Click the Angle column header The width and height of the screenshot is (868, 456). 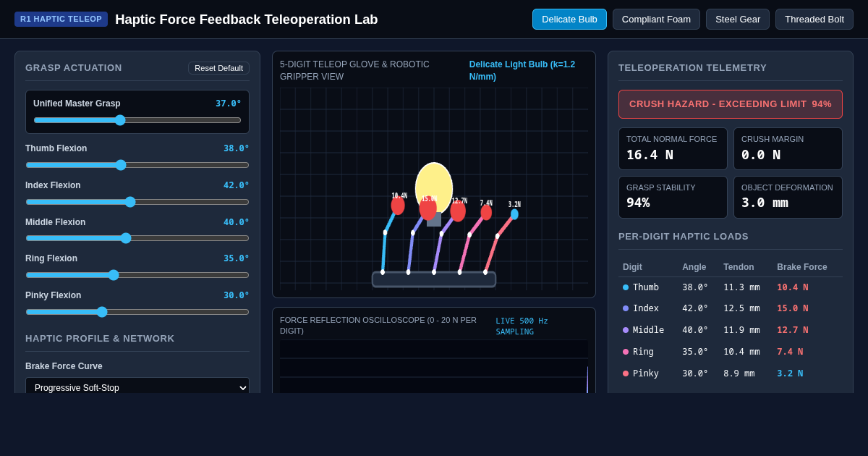tap(694, 267)
